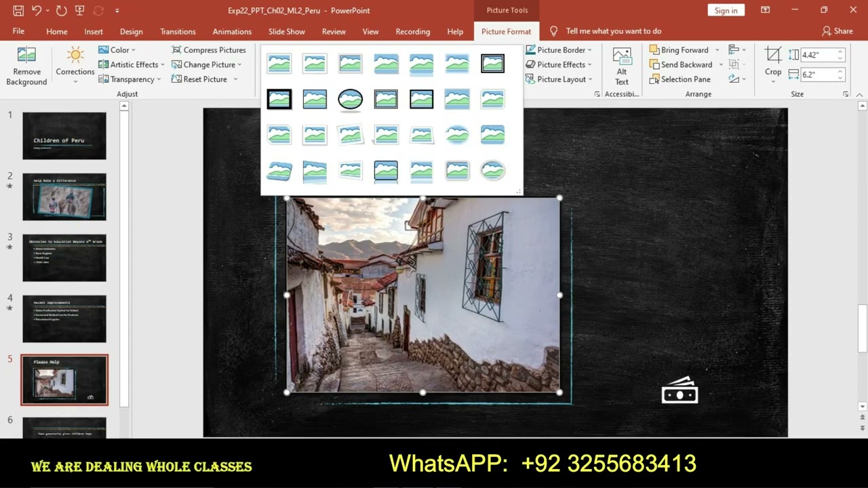Select slide 1 thumbnail Children of Peru
The width and height of the screenshot is (868, 488).
(x=64, y=136)
